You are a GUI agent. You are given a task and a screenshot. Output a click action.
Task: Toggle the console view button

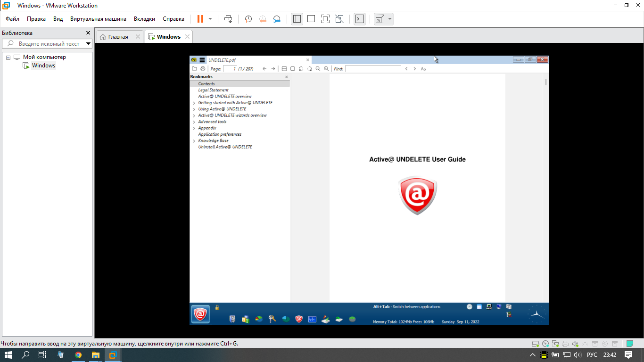click(360, 19)
